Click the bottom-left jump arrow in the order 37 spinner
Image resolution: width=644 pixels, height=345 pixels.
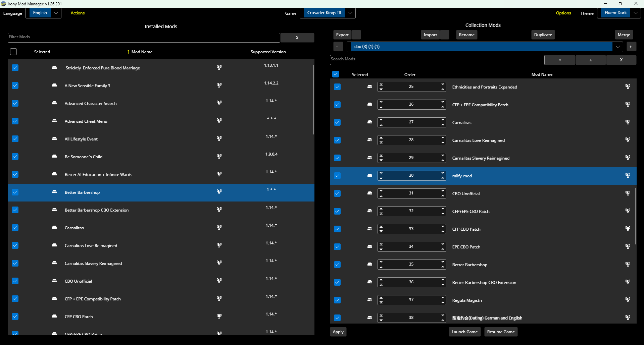pos(381,302)
